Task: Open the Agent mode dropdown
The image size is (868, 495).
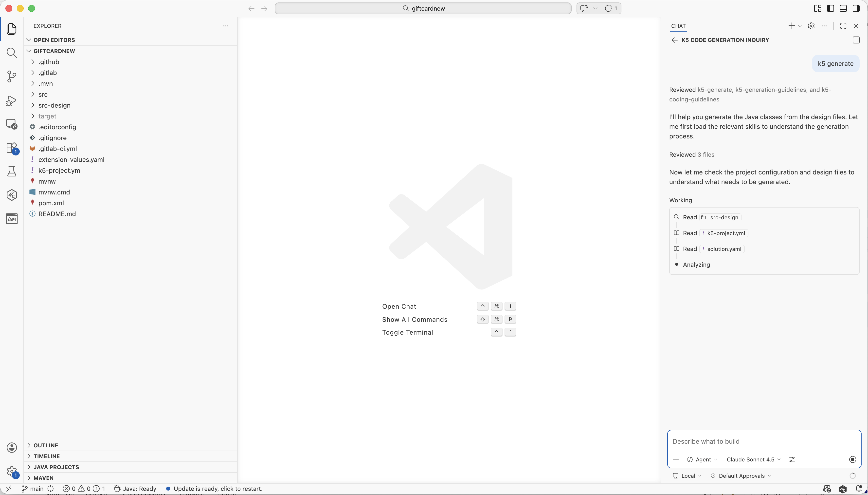Action: click(x=702, y=459)
